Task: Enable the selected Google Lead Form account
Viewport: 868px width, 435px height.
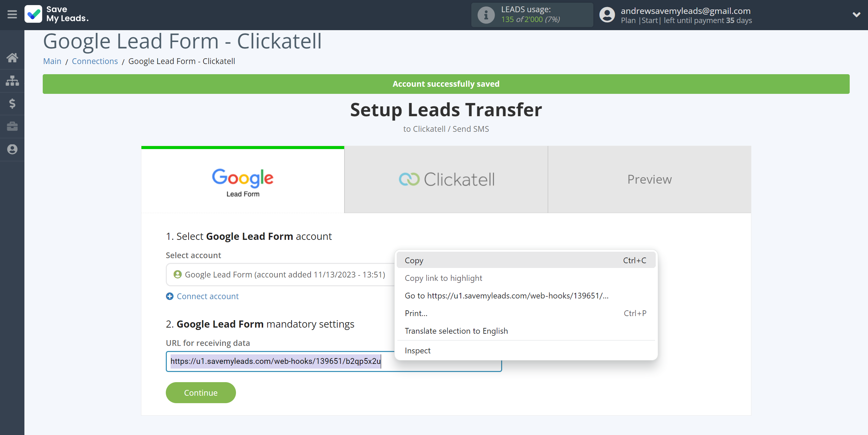Action: point(277,274)
